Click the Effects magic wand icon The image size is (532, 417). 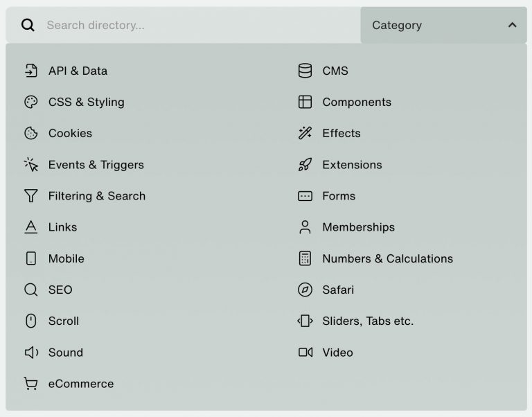305,133
